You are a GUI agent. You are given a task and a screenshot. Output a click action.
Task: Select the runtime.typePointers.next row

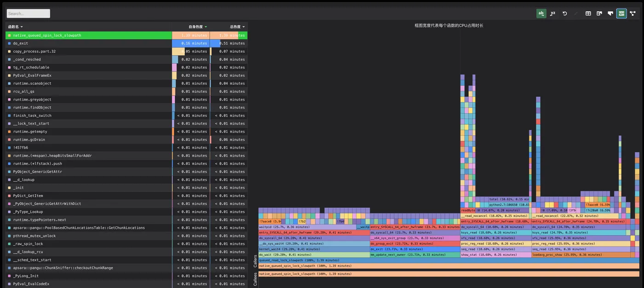point(126,220)
